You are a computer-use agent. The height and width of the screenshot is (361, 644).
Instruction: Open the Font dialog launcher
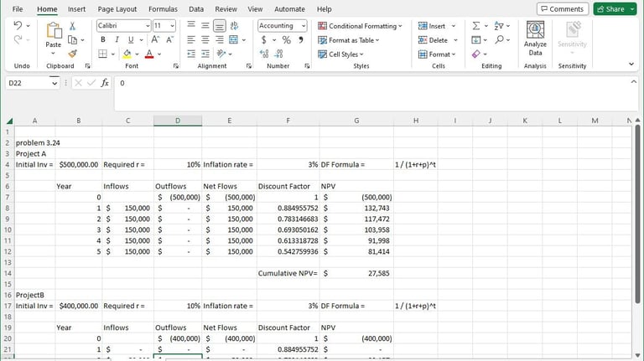(x=176, y=65)
